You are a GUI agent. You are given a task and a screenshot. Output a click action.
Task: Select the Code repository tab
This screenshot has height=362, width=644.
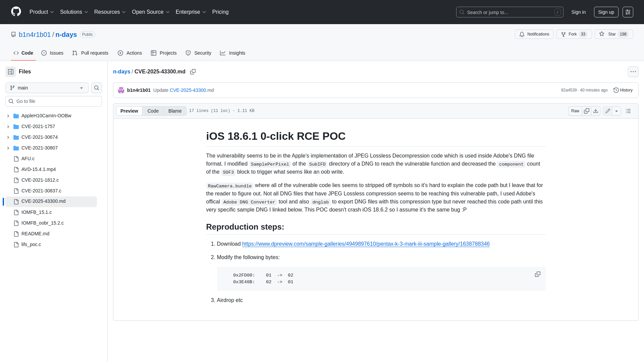(23, 53)
